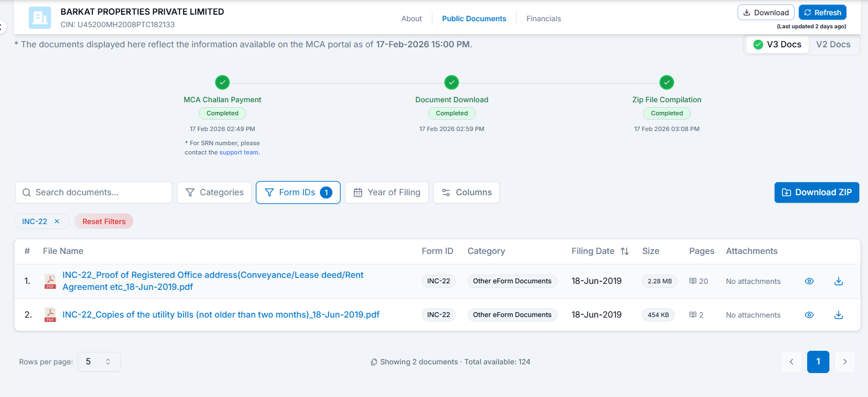Image resolution: width=868 pixels, height=397 pixels.
Task: Switch to the About tab
Action: tap(411, 18)
